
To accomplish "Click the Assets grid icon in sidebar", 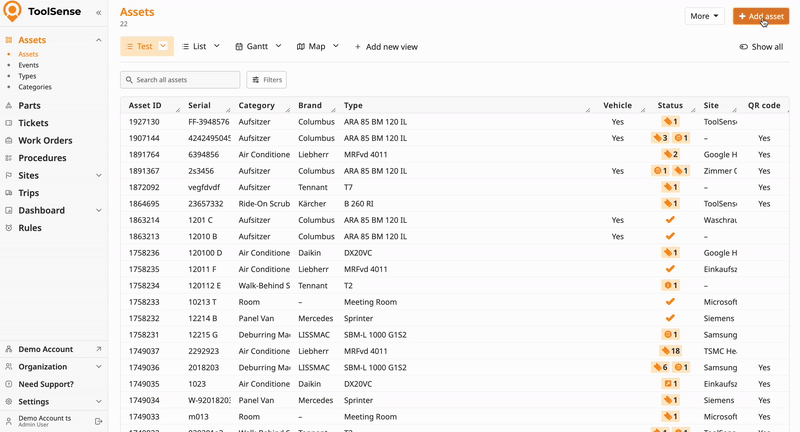I will (x=9, y=40).
